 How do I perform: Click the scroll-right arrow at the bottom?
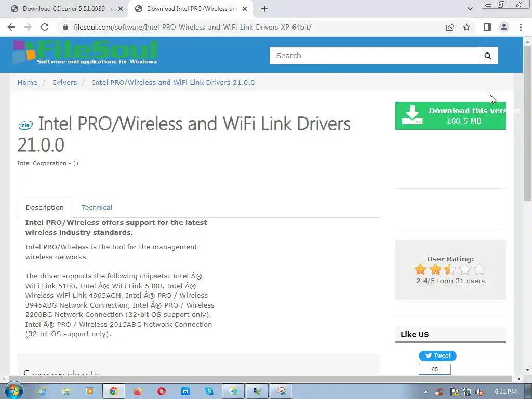[518, 379]
